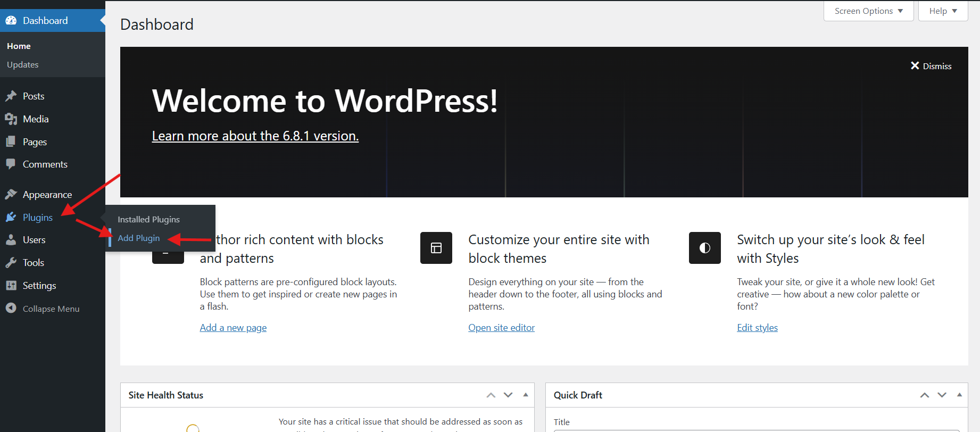Screen dimensions: 980x432
Task: Click the Comments speech bubble icon
Action: (11, 164)
